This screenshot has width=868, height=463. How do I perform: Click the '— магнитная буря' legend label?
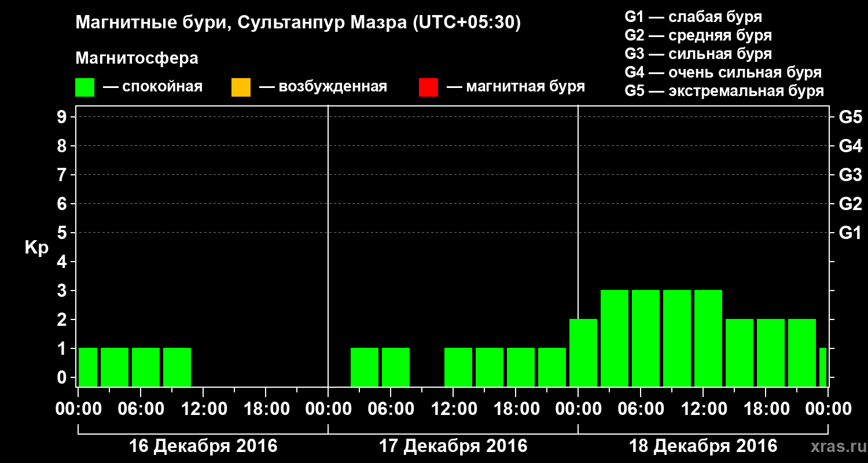click(516, 87)
